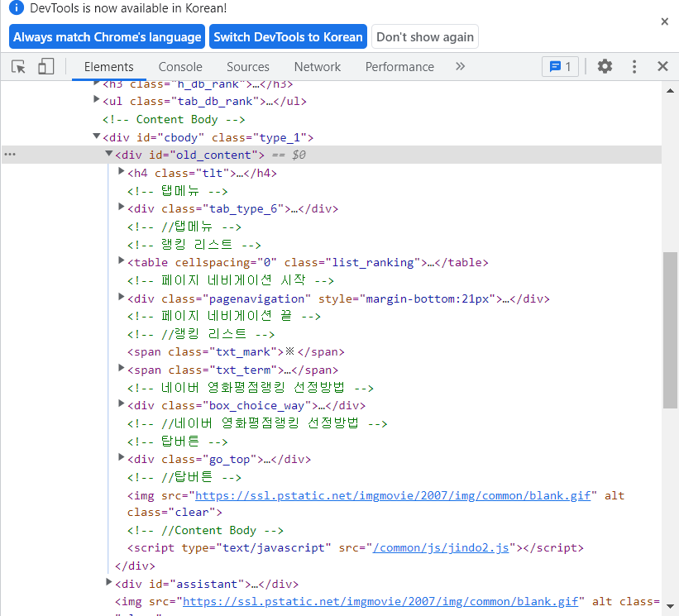Expand the div assistant node

click(x=109, y=583)
